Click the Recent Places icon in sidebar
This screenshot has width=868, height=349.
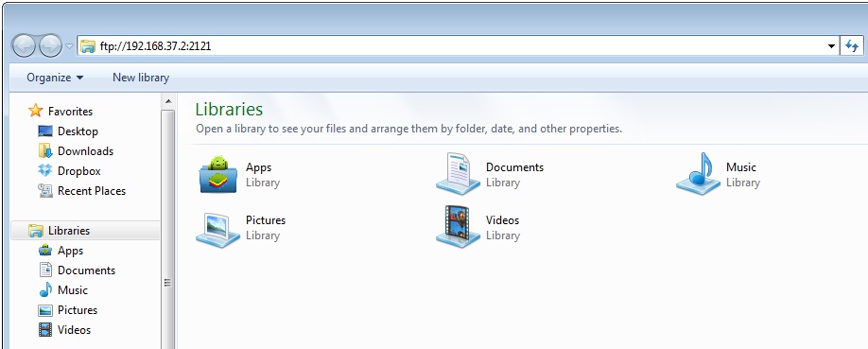45,190
